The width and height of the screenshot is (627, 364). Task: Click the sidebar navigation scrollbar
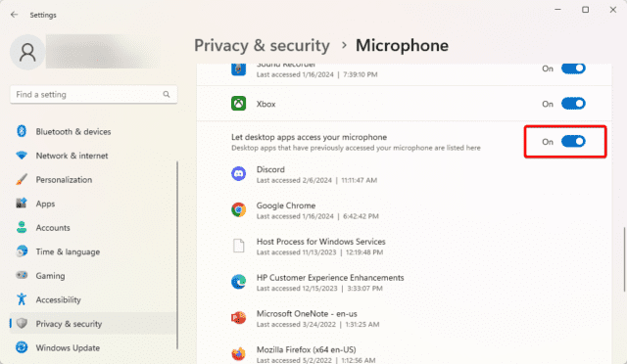point(177,255)
